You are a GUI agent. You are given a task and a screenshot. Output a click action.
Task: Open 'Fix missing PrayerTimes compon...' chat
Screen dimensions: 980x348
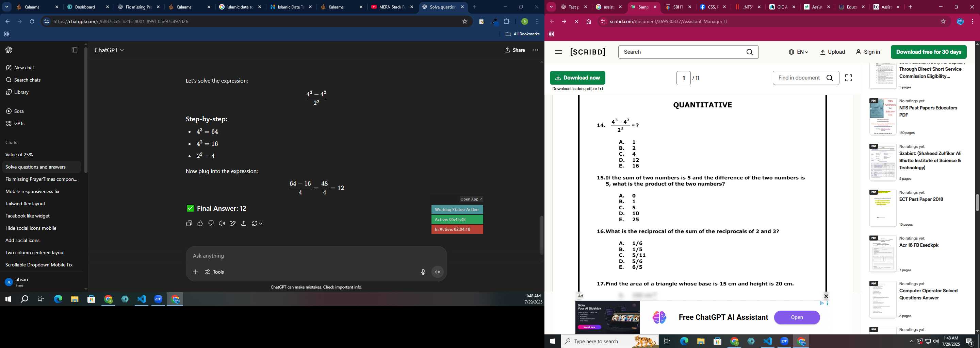tap(41, 179)
